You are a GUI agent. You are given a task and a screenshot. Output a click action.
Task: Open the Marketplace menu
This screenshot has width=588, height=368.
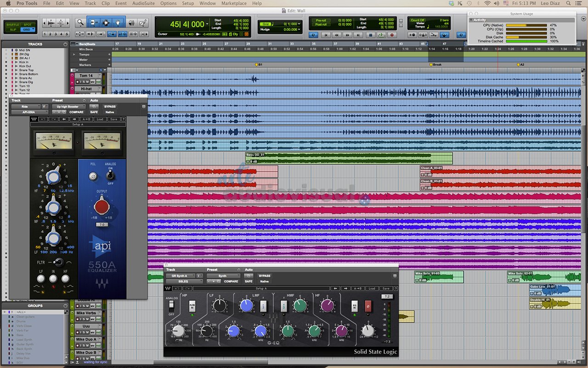234,3
